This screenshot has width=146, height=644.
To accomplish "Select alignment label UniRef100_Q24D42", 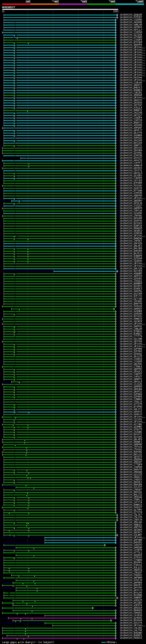I will pos(131,618).
